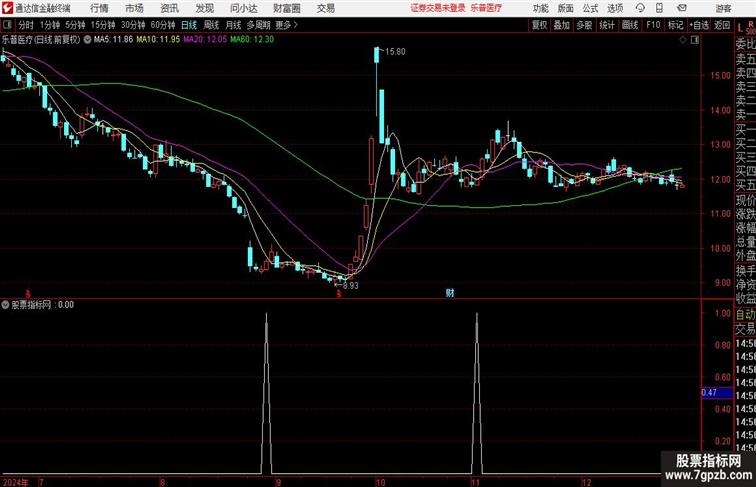This screenshot has height=487, width=756.
Task: Click the 证券交易未登录 status link
Action: [x=438, y=8]
